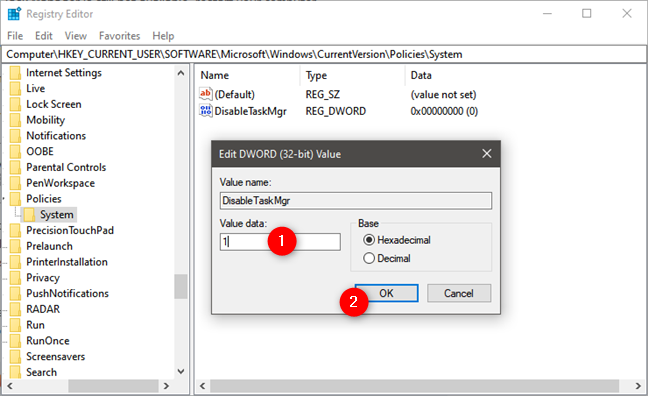
Task: Click tree pane horizontal scroll right arrow
Action: [166, 386]
